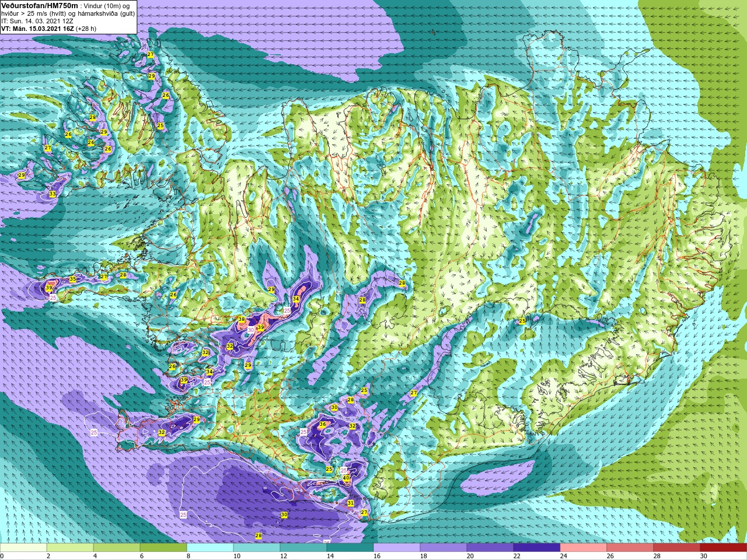This screenshot has height=560, width=747.
Task: Click the yellow '35' max gust label
Action: pos(73,279)
